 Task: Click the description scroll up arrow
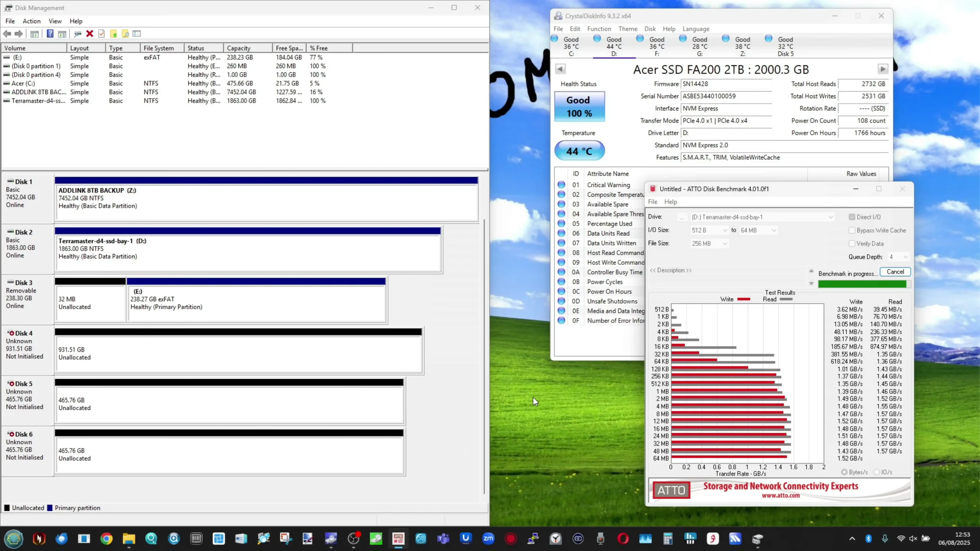(x=811, y=271)
